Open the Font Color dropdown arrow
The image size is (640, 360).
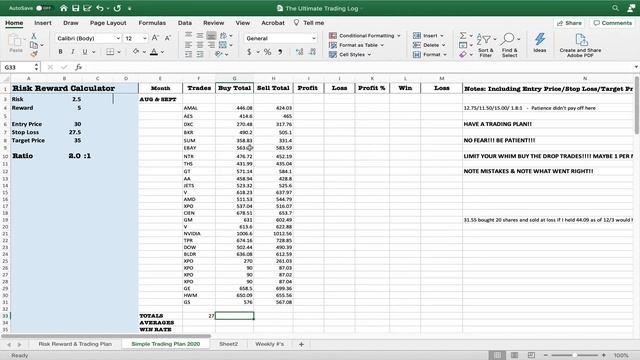162,52
